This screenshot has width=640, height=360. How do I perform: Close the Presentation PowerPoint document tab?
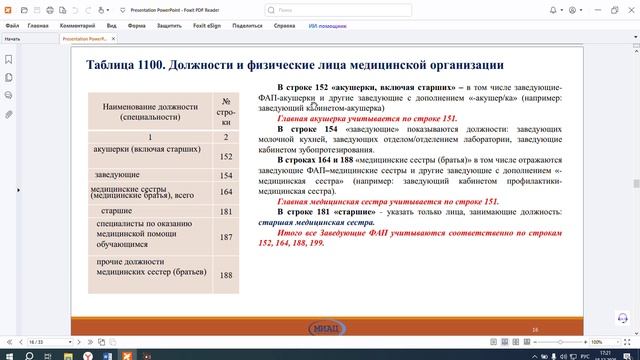[113, 39]
